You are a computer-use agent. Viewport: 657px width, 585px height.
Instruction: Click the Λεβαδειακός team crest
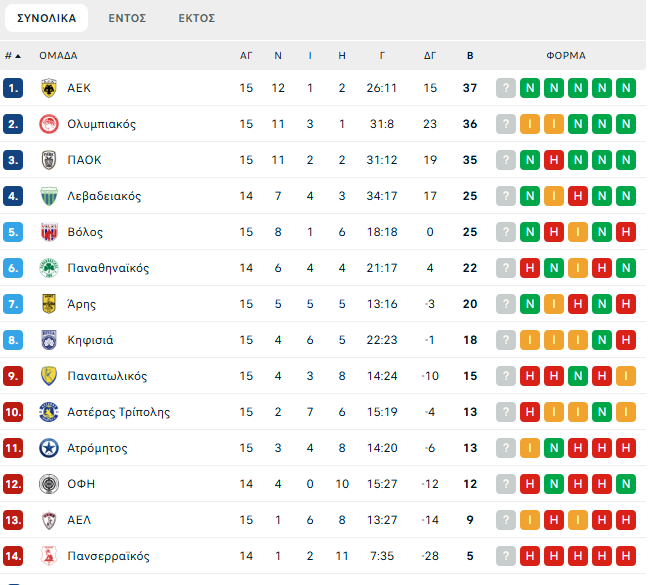[48, 196]
